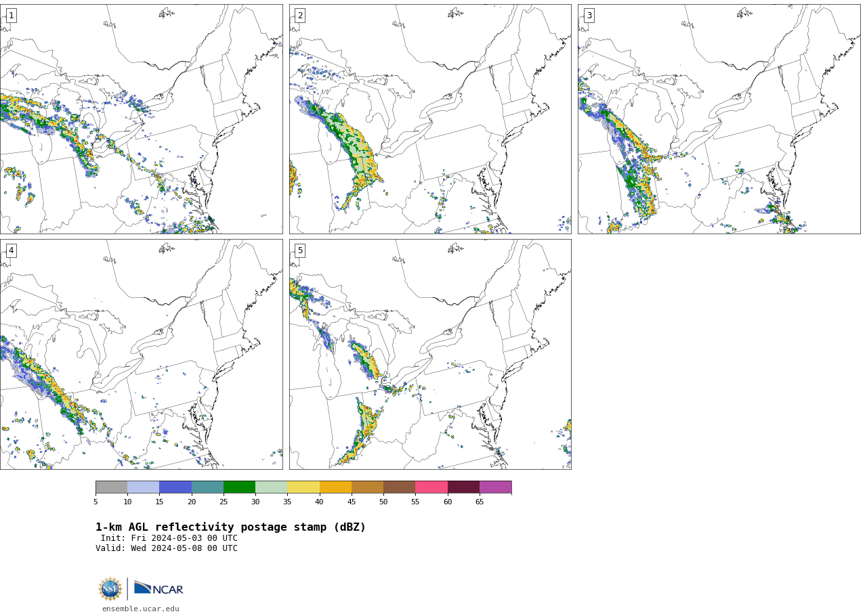Select the dark green 25-30 dBZ swatch
The height and width of the screenshot is (616, 867).
click(239, 487)
